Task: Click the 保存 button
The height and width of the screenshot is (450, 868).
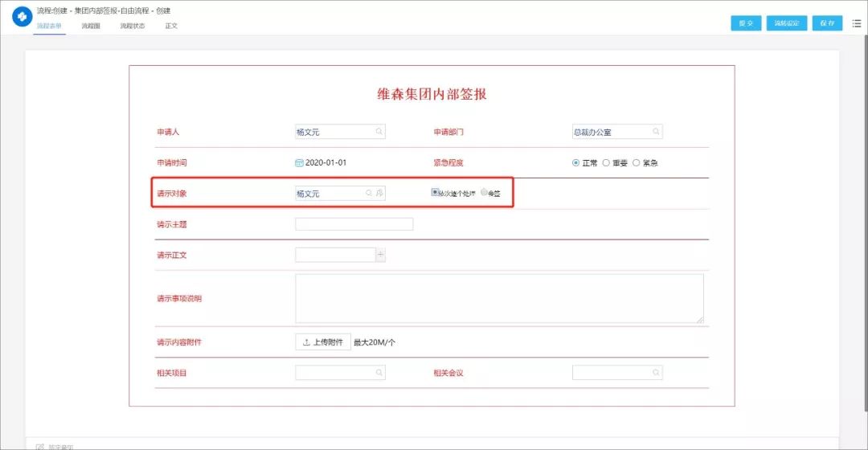Action: [x=827, y=23]
